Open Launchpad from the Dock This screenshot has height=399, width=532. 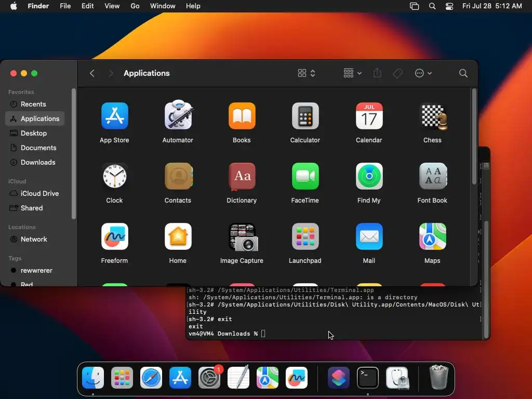[x=122, y=378]
